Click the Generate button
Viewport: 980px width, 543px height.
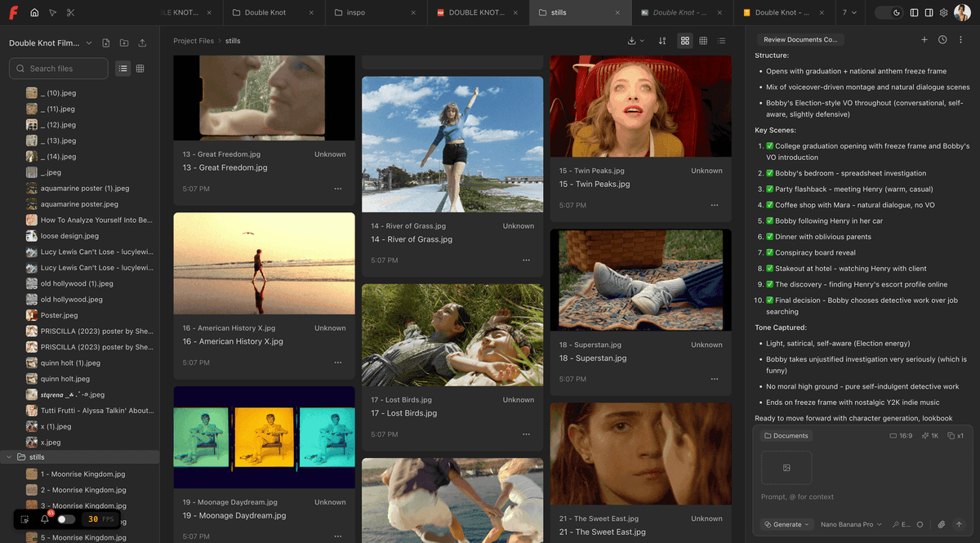(x=786, y=524)
